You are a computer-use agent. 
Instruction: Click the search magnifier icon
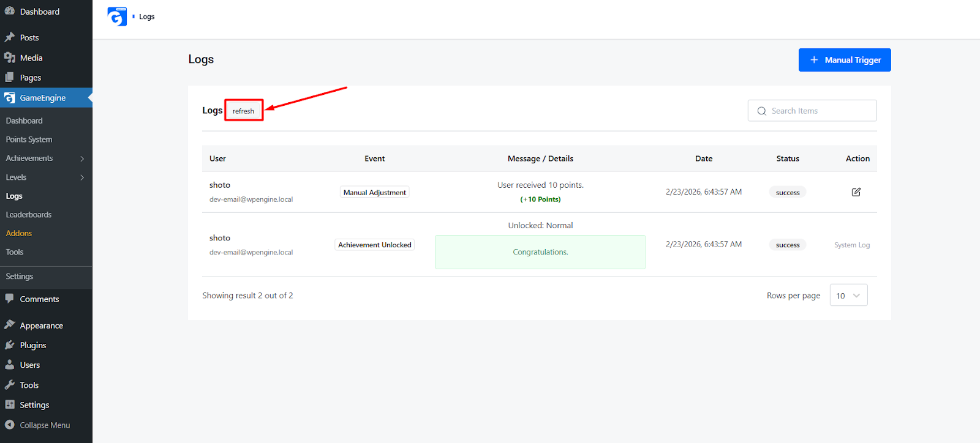click(x=762, y=111)
